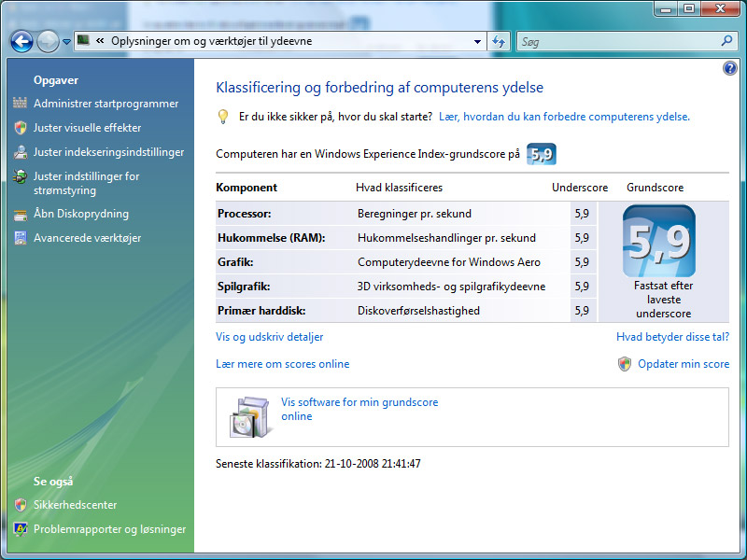
Task: Click Hvad betyder disse tal? link
Action: (x=672, y=337)
